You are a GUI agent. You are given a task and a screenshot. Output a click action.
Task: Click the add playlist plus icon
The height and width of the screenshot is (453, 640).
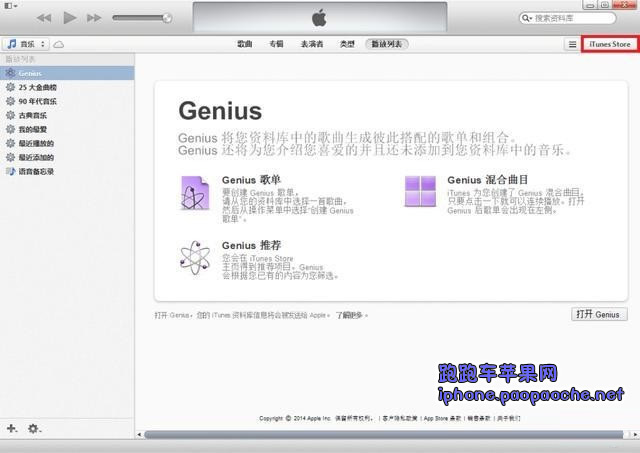tap(12, 429)
